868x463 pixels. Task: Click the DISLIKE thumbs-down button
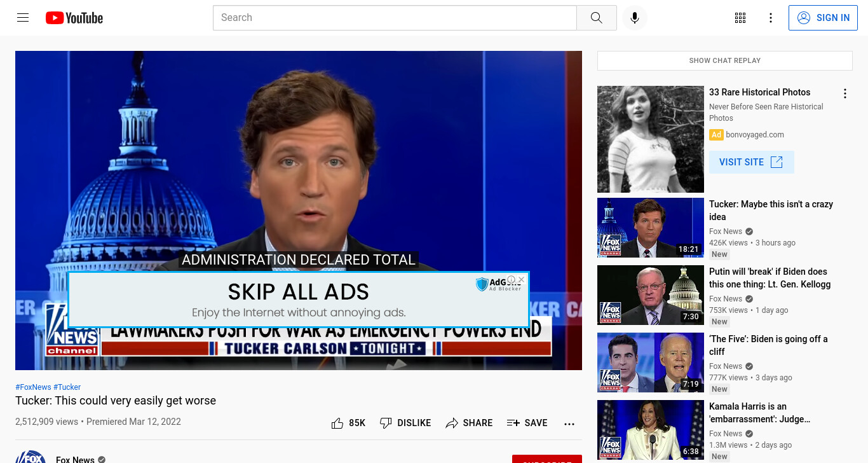pos(405,423)
